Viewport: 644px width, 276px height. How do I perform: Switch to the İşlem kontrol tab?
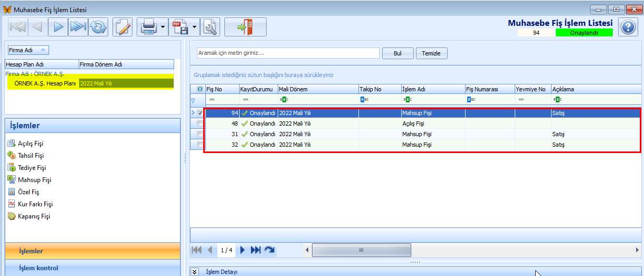(x=39, y=268)
